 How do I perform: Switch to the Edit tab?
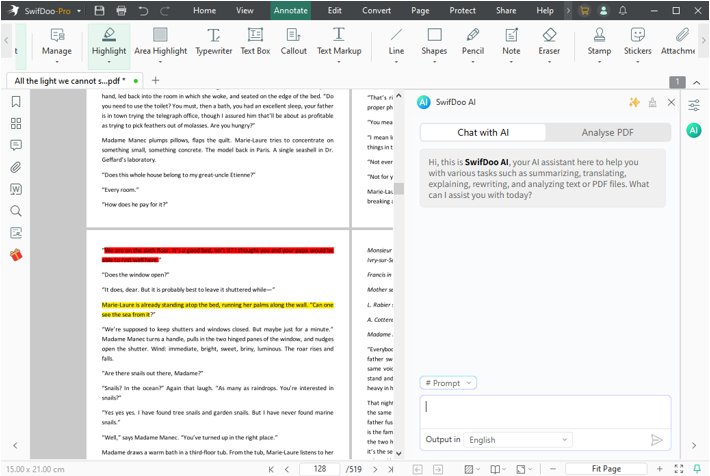[x=335, y=10]
